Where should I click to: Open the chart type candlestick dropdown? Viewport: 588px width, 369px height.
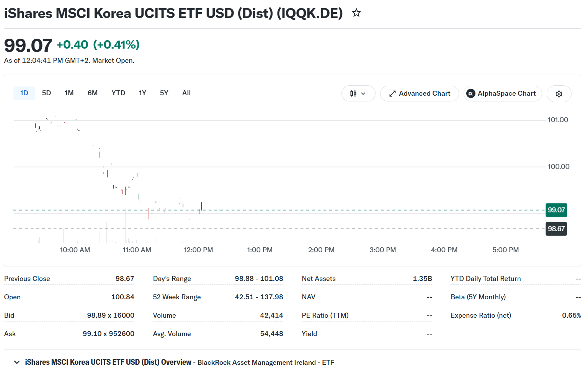point(358,93)
